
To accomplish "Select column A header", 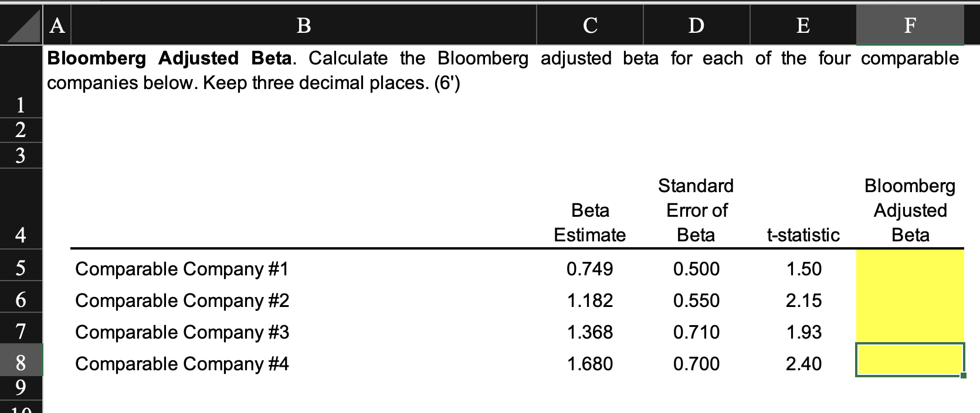I will 57,25.
